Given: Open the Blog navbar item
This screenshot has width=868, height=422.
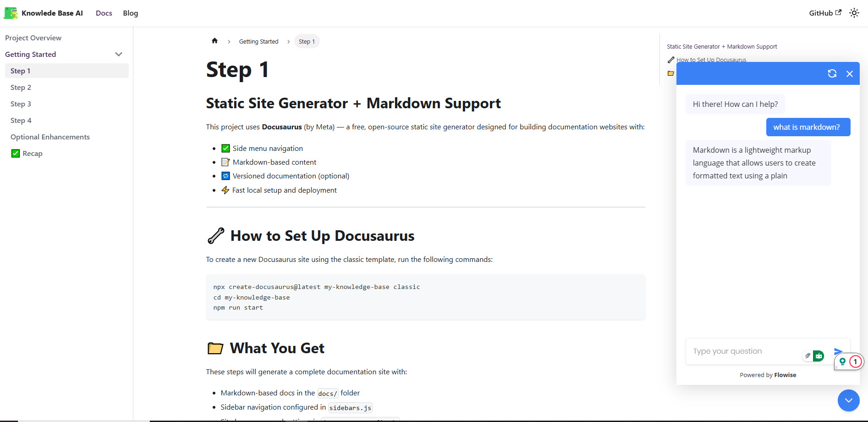Looking at the screenshot, I should click(130, 13).
